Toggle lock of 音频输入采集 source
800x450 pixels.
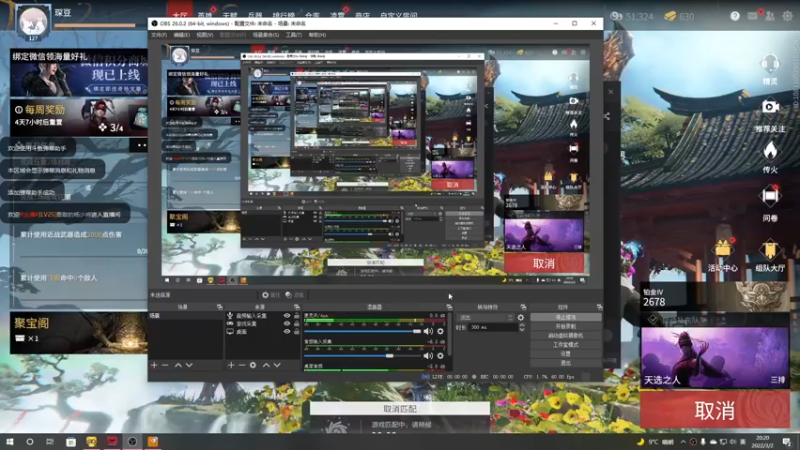click(x=296, y=316)
